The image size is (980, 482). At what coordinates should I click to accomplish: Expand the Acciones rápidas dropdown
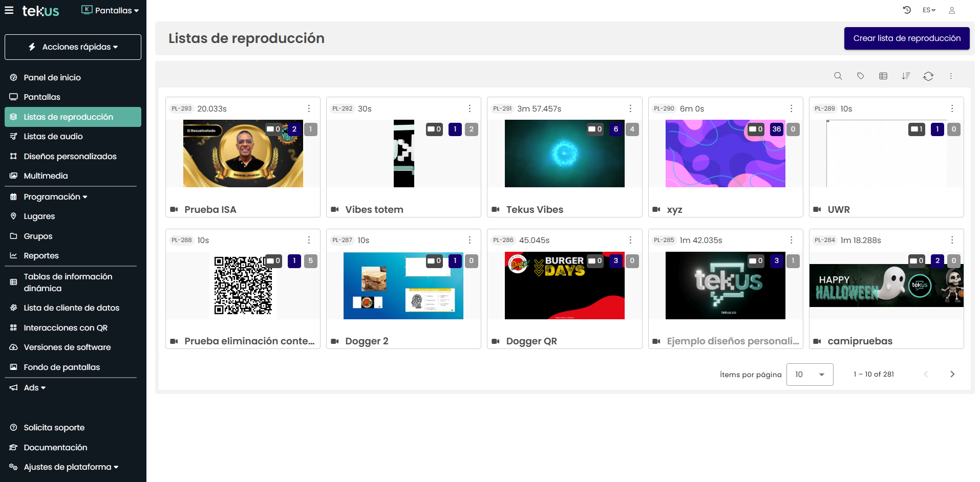point(73,47)
